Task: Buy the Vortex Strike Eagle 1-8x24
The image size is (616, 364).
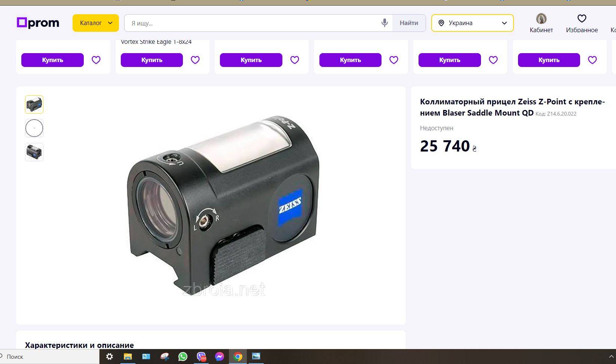Action: pyautogui.click(x=152, y=60)
